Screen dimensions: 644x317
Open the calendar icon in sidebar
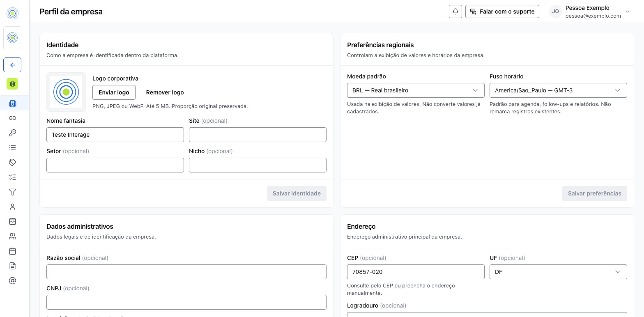tap(12, 251)
